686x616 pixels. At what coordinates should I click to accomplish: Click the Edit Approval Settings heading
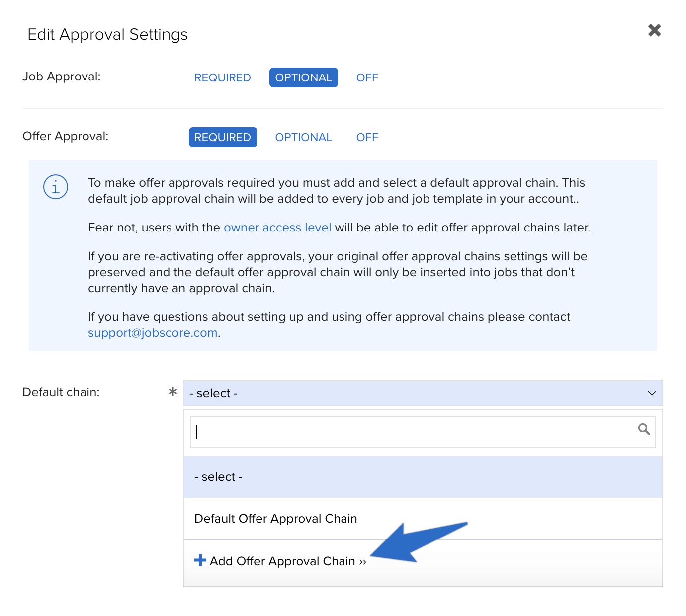pyautogui.click(x=108, y=35)
